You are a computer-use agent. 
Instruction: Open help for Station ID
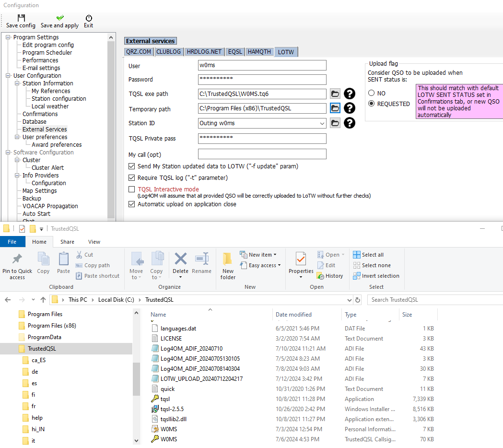(x=350, y=123)
